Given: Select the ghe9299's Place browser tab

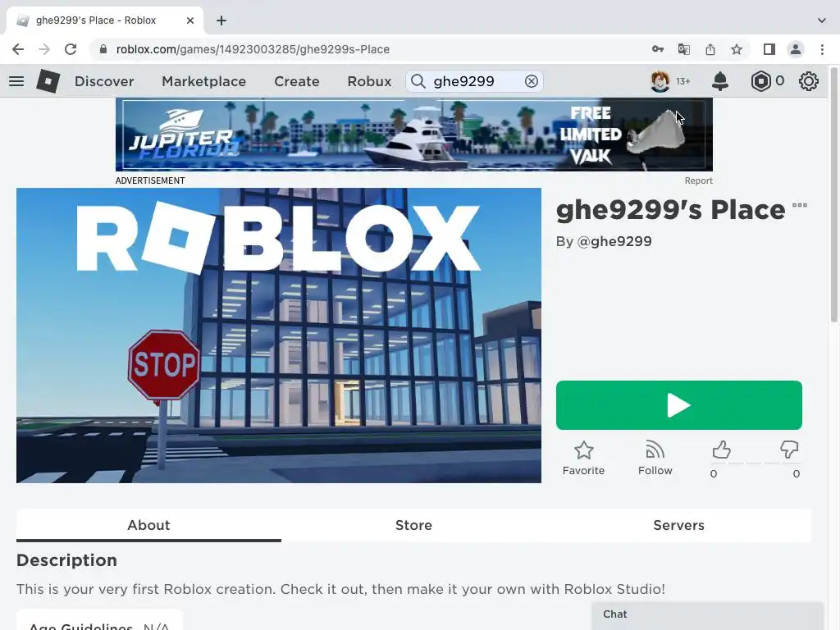Looking at the screenshot, I should coord(104,21).
